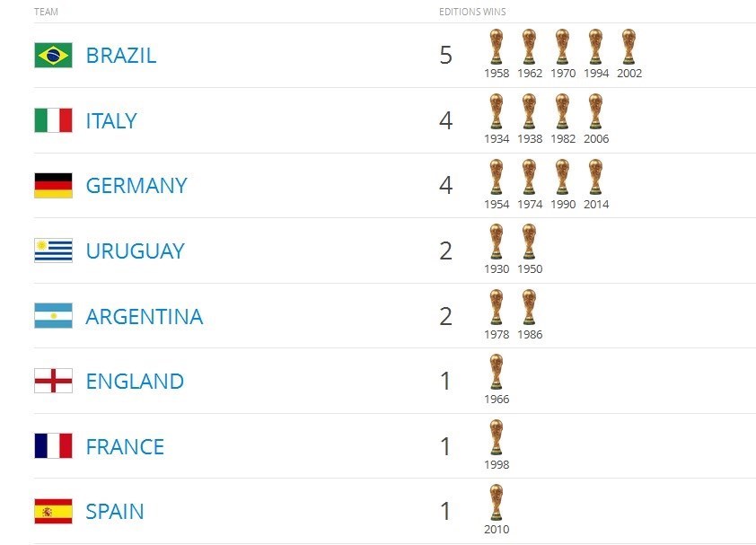Click the Brazil flag icon
This screenshot has width=756, height=545.
(53, 56)
